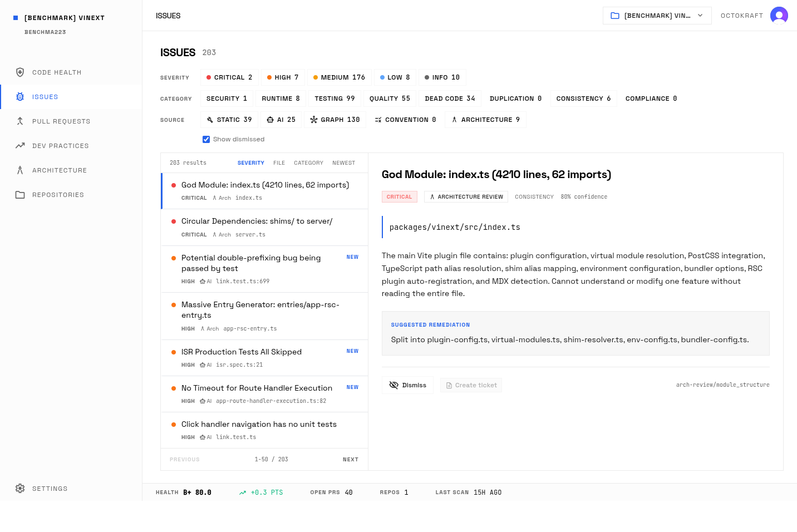Toggle the Show dismissed checkbox
The width and height of the screenshot is (797, 532).
pyautogui.click(x=206, y=139)
